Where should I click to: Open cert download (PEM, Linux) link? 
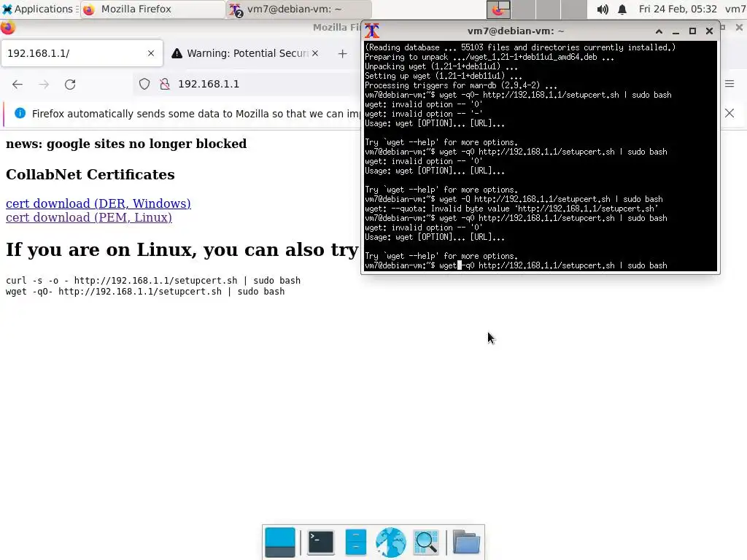coord(88,217)
